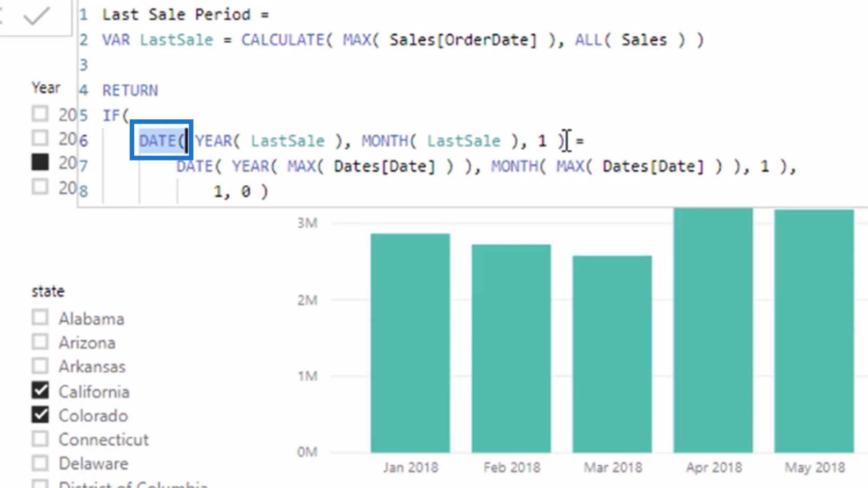The width and height of the screenshot is (868, 488).
Task: Place cursor on IF( in line 5
Action: pos(115,115)
